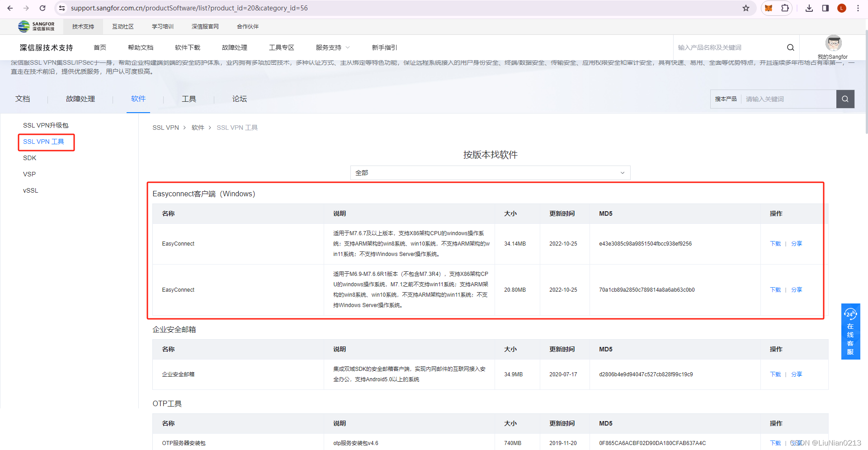Open the 全部 version dropdown
868x450 pixels.
(x=490, y=173)
